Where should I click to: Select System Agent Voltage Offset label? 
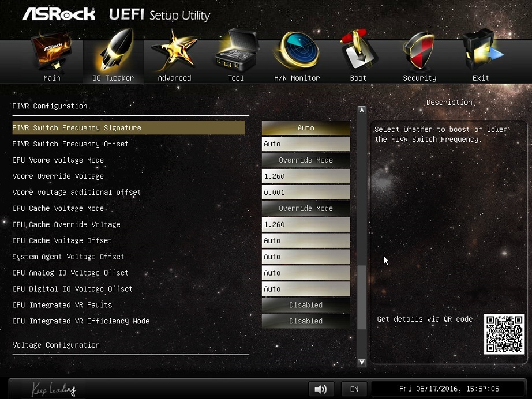coord(68,257)
